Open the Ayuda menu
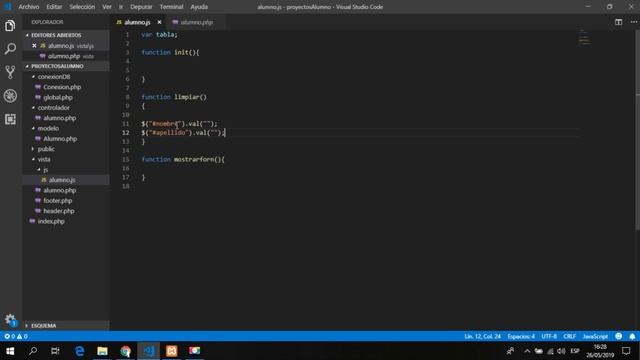Screen dimensions: 640x360 click(x=199, y=7)
